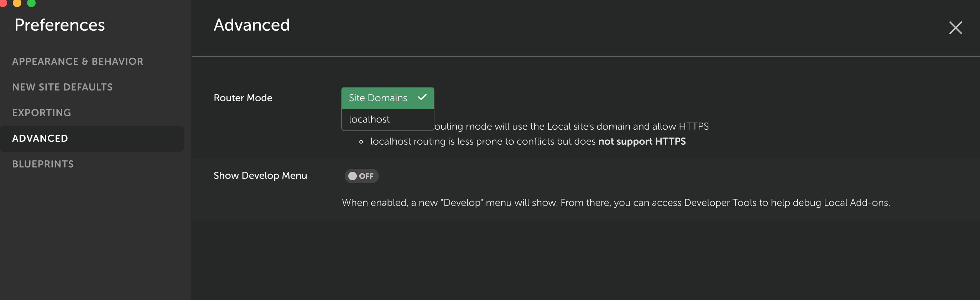Click the bold "not support HTTPS" text

coord(641,141)
